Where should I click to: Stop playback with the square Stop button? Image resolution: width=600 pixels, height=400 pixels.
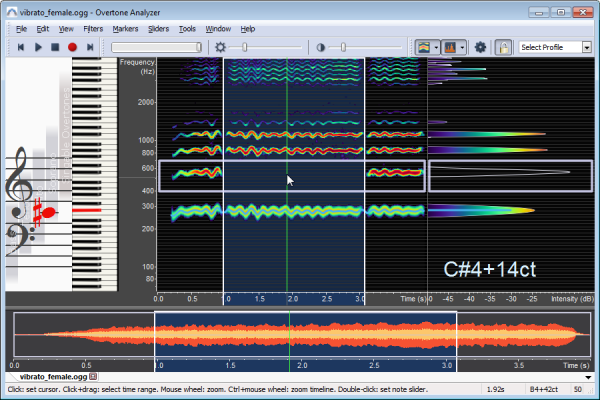(x=55, y=47)
